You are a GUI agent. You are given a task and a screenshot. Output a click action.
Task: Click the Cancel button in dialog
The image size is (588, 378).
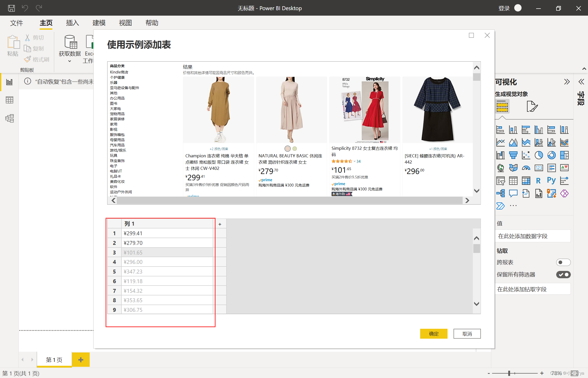pos(467,334)
